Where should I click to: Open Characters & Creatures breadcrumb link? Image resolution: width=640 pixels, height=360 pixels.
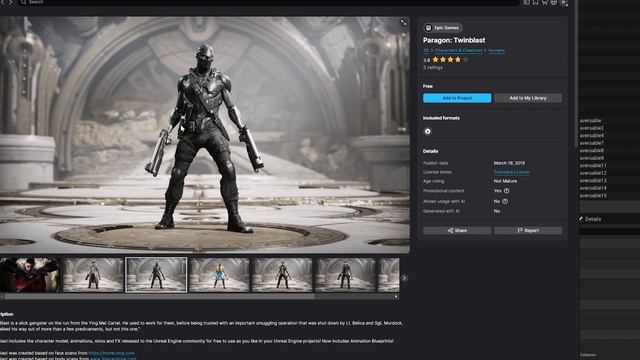[458, 50]
